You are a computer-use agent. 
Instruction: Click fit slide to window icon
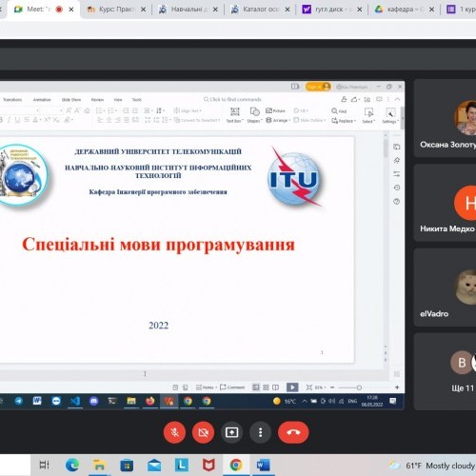[309, 387]
